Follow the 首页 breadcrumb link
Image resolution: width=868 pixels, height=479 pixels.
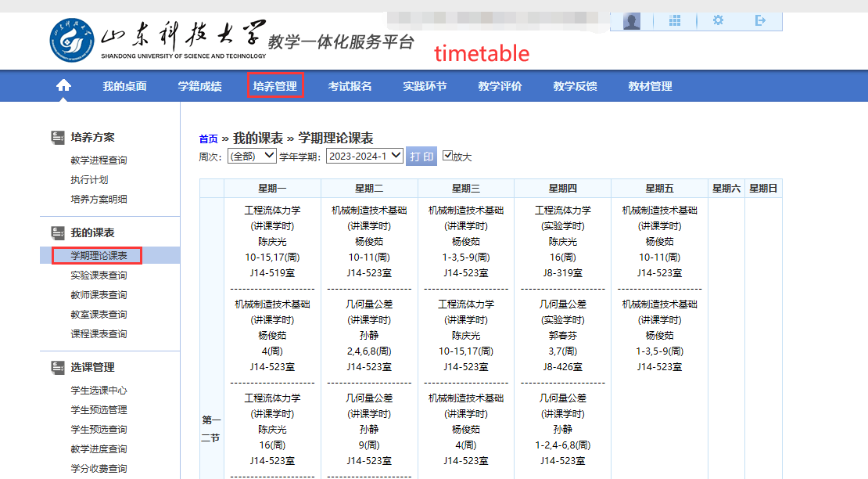[208, 139]
